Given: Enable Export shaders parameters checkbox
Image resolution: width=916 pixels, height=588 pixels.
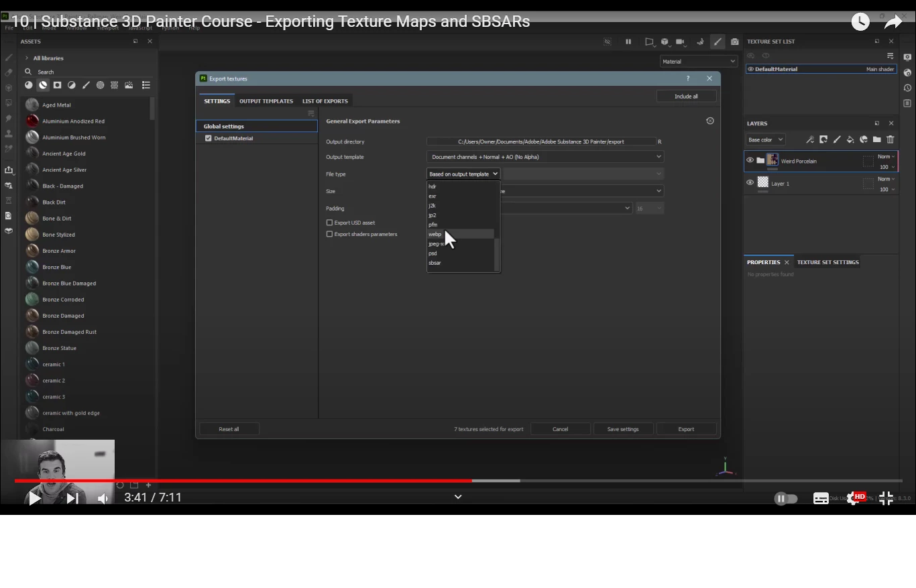Looking at the screenshot, I should pos(329,234).
